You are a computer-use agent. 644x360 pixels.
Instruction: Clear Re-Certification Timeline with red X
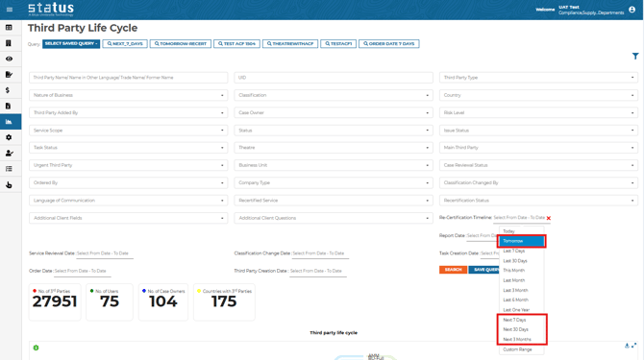click(x=548, y=218)
